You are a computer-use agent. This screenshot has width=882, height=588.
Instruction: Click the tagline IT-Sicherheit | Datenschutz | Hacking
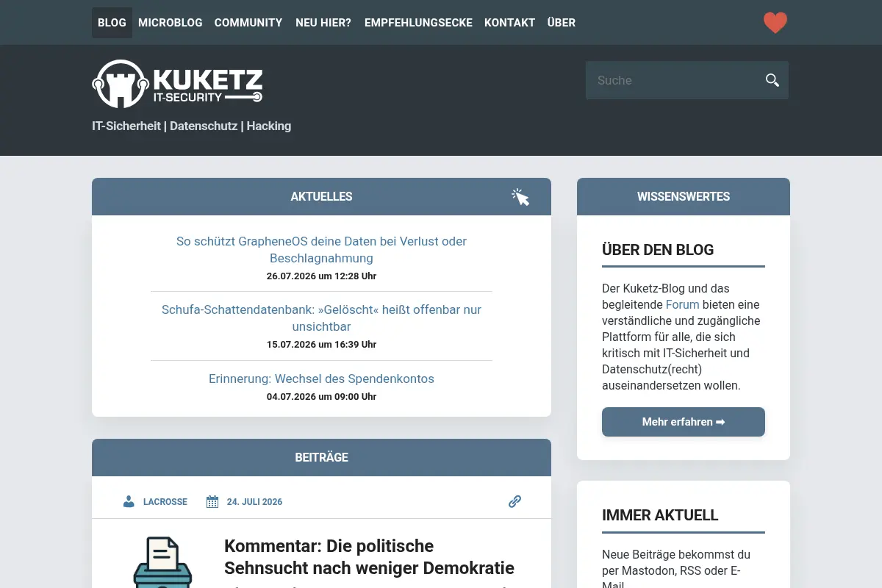(191, 126)
